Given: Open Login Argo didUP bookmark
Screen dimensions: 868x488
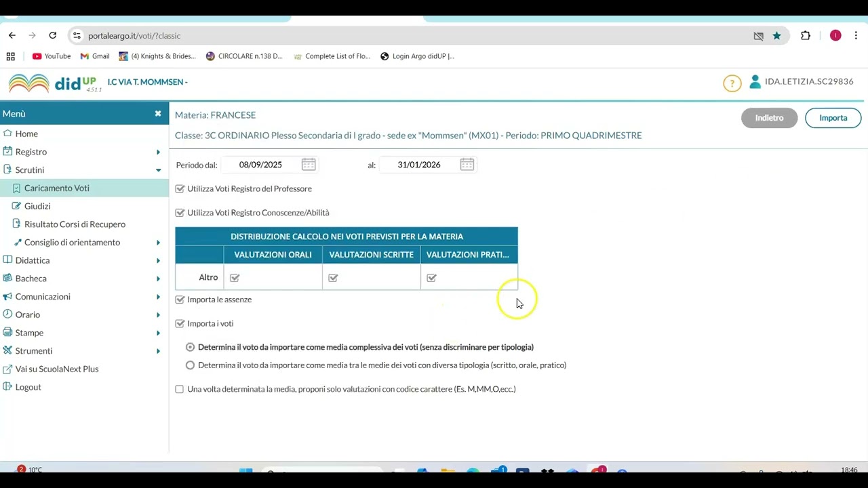Looking at the screenshot, I should pos(418,56).
